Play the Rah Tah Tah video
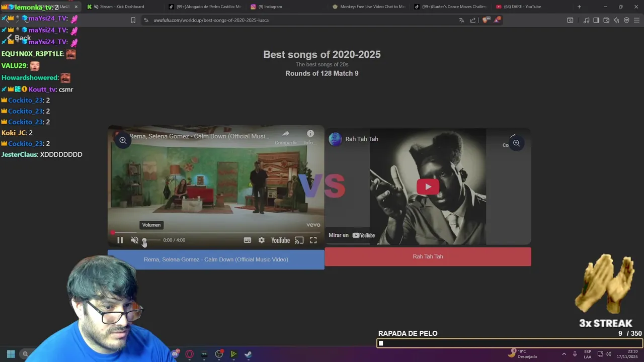 (x=428, y=187)
